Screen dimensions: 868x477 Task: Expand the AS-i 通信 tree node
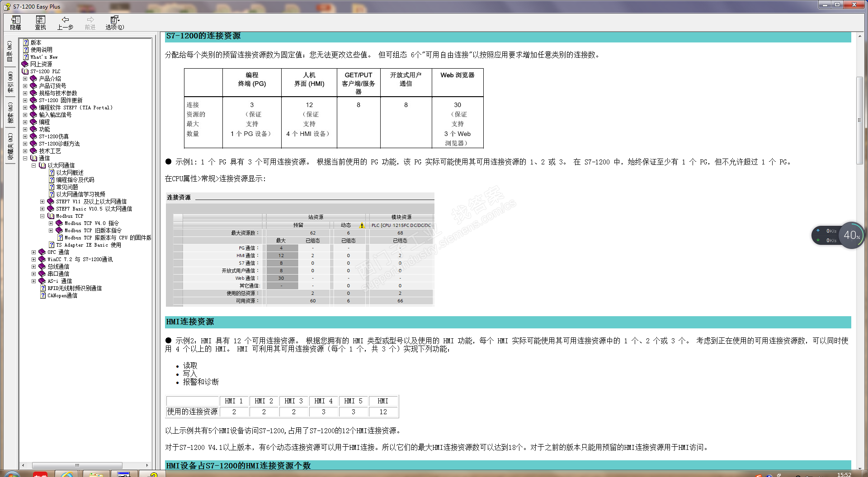[33, 281]
